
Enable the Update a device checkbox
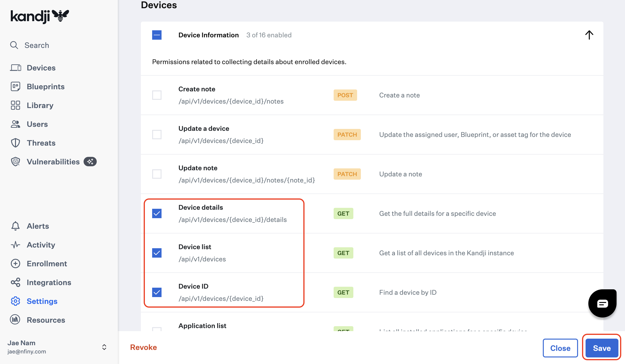point(157,135)
